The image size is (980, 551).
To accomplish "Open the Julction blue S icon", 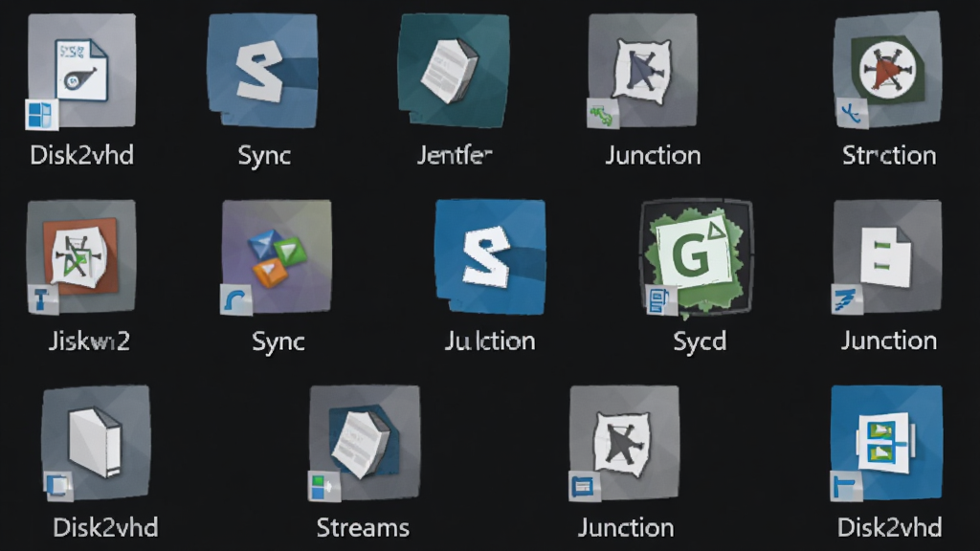I will pos(490,256).
